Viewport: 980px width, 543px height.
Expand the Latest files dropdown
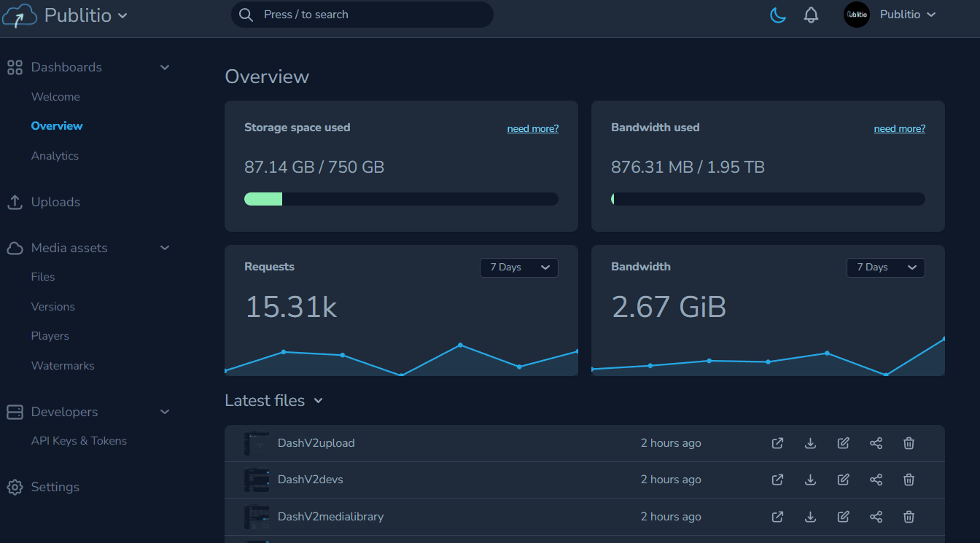tap(318, 401)
